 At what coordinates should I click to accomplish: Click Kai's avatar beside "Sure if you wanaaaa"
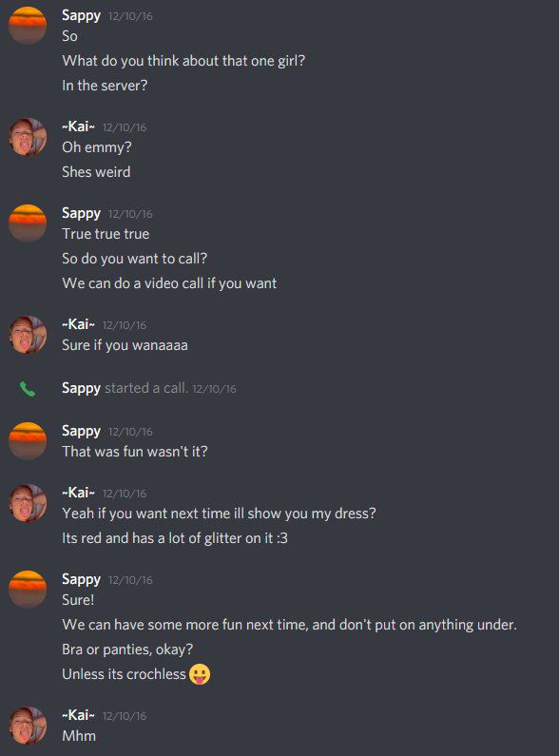point(28,335)
